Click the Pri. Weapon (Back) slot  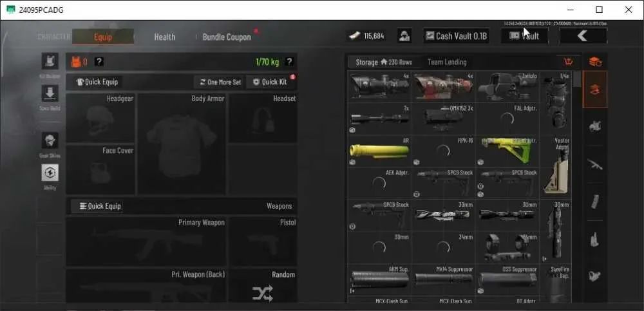tap(146, 286)
